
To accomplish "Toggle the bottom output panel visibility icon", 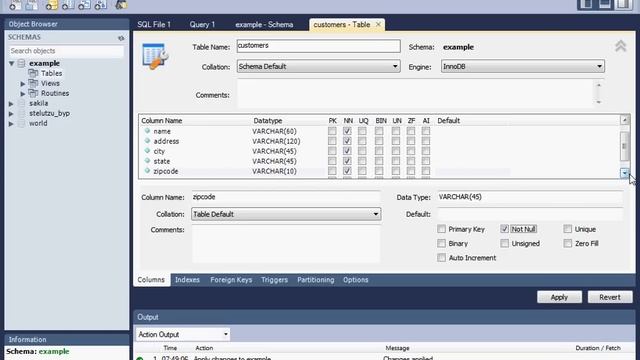I will [605, 4].
